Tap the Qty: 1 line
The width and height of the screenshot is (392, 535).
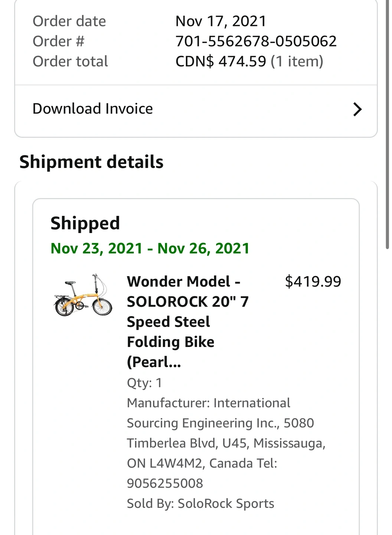144,383
